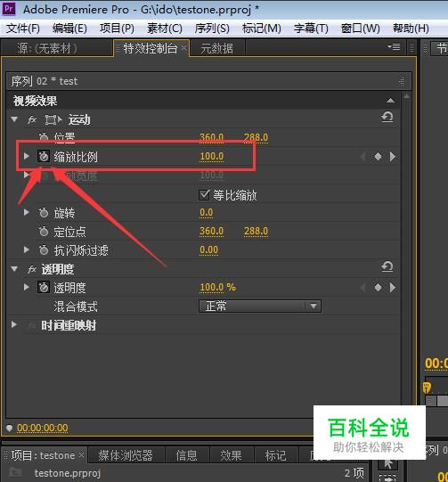The image size is (448, 482).
Task: Toggle the fx switch for 透明度 effect
Action: (32, 269)
